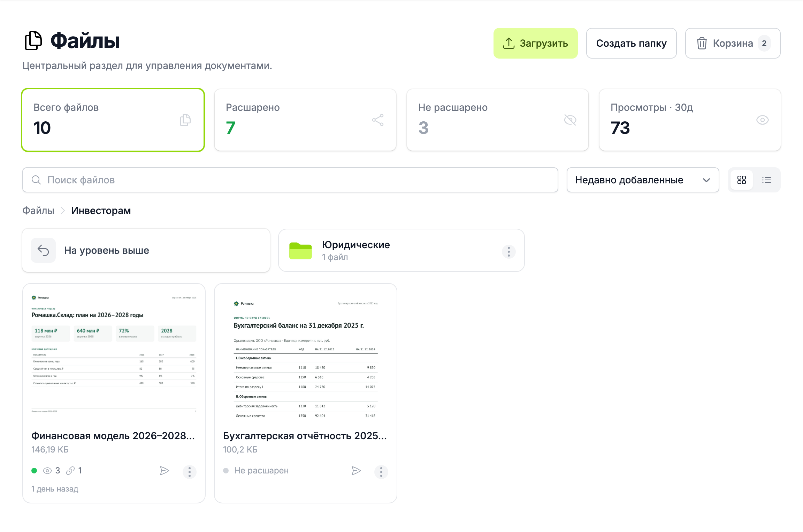Open Просмотры 30д stat card
Screen dimensions: 803x532
pyautogui.click(x=690, y=120)
